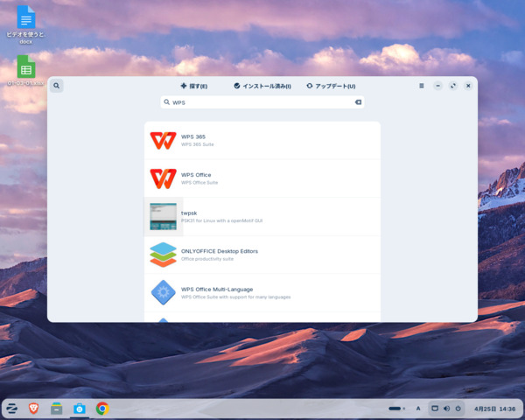Open the hamburger menu in Software window
The image size is (525, 420).
click(x=422, y=86)
